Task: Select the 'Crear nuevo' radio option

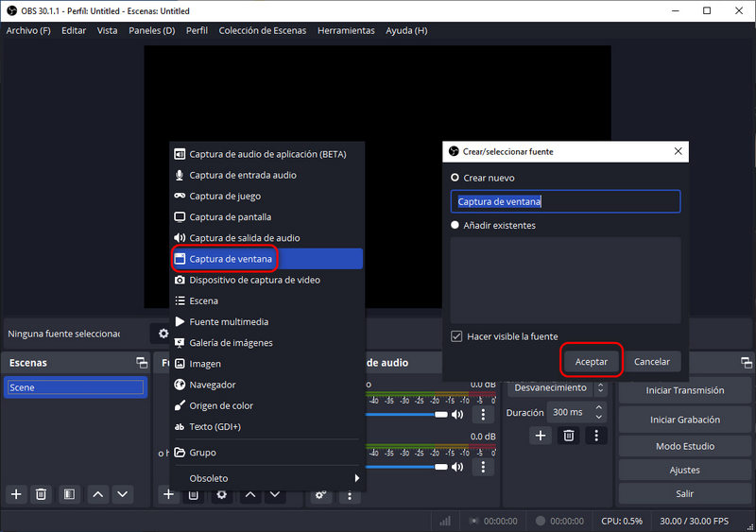Action: click(x=455, y=178)
